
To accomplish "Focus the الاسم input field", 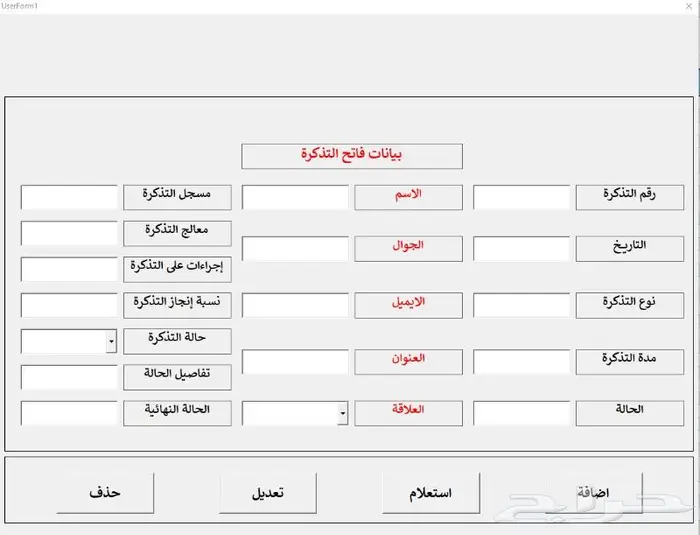I will pos(295,197).
